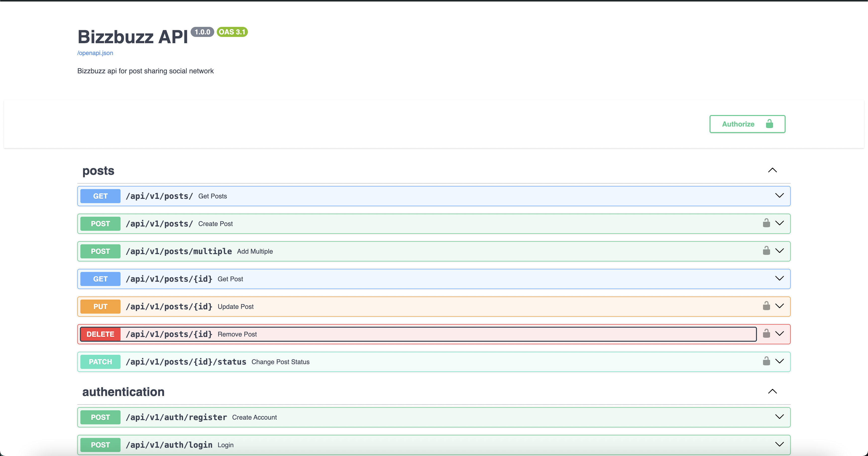Click lock icon on Remove Post endpoint

[x=766, y=334]
